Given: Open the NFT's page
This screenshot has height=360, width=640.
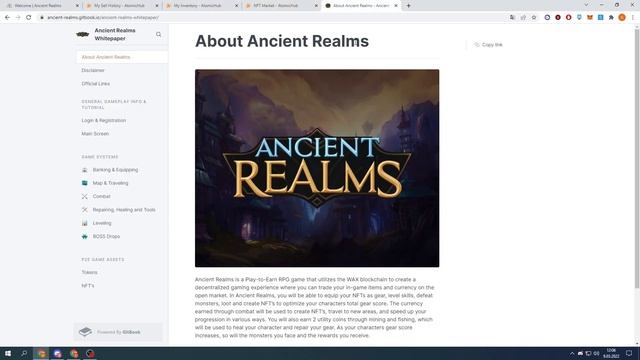Looking at the screenshot, I should point(88,286).
